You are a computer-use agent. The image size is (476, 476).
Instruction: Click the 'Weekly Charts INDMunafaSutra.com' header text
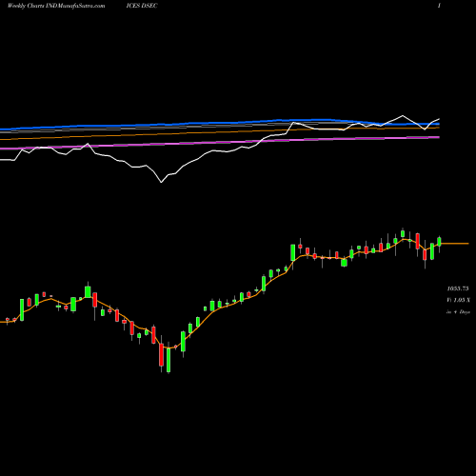pos(56,6)
